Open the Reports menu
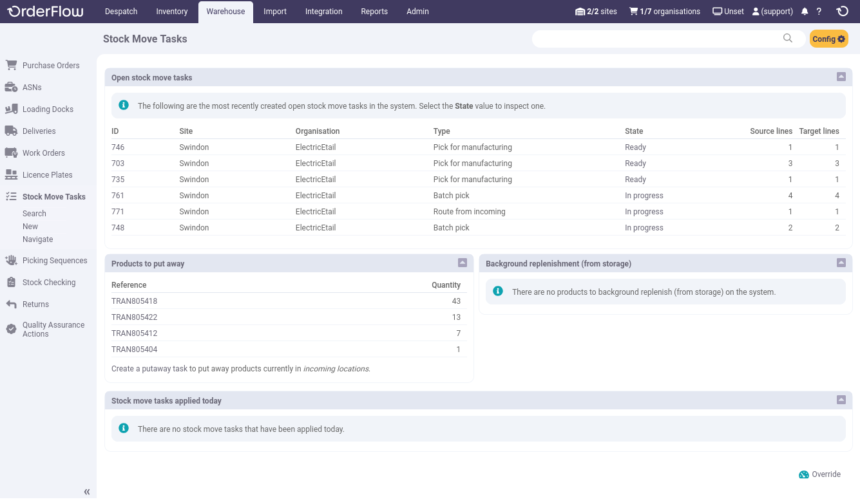Screen dimensions: 860x504 tap(374, 11)
